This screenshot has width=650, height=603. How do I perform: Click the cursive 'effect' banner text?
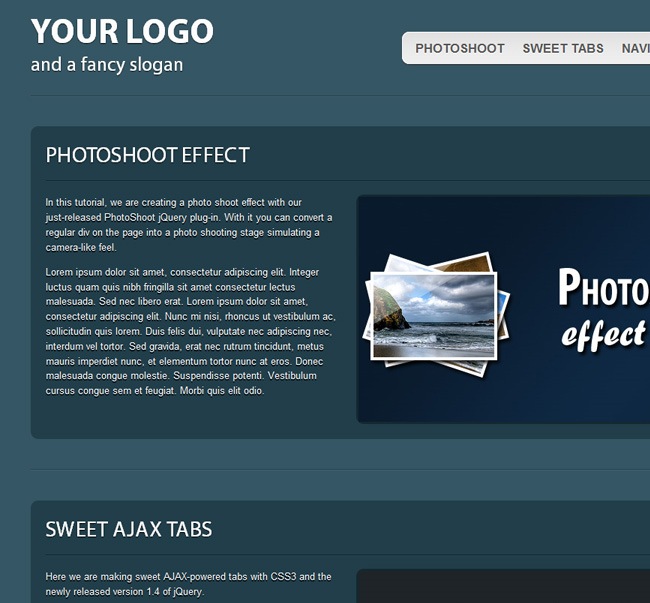coord(604,334)
